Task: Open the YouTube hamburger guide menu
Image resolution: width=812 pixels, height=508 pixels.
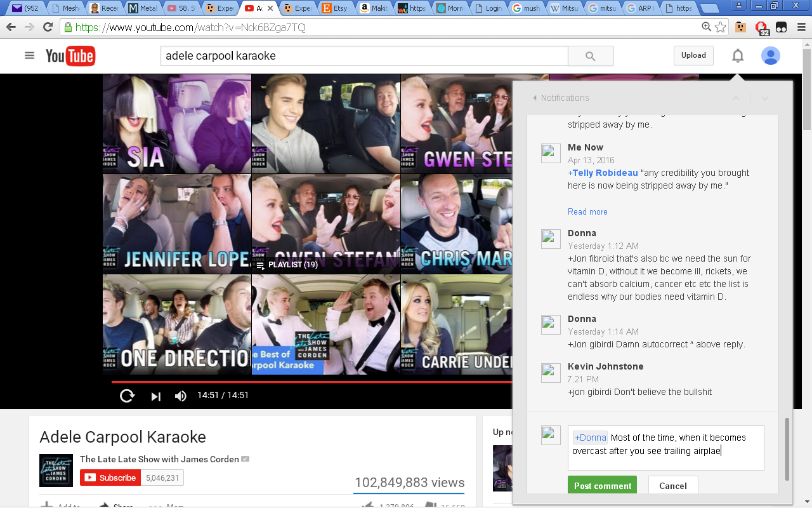Action: point(29,56)
